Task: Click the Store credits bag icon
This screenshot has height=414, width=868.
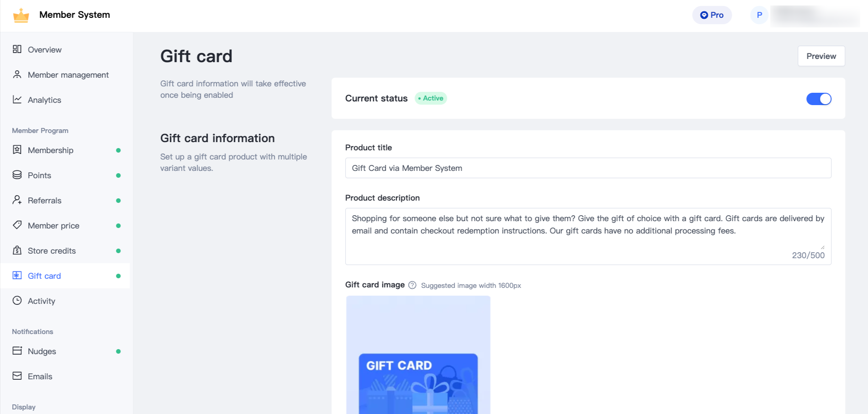Action: click(17, 250)
